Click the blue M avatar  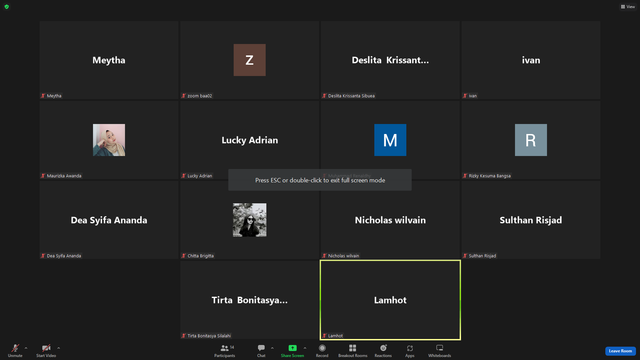coord(390,140)
